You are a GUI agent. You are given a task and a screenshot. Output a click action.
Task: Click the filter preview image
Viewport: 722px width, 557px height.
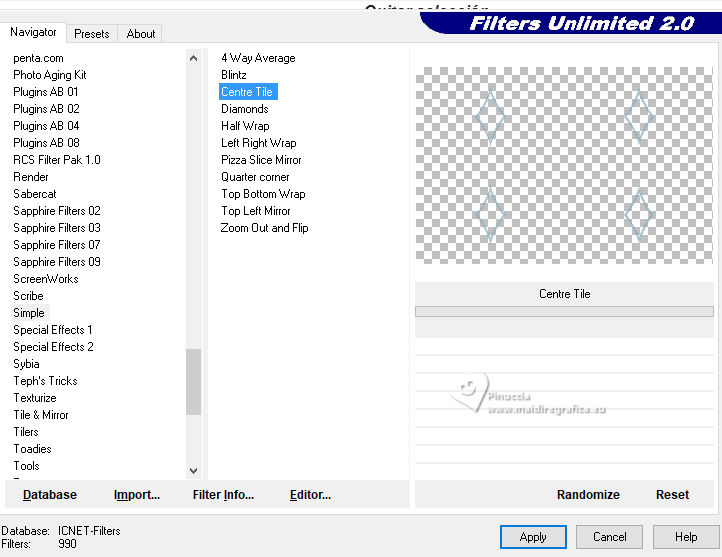[564, 165]
